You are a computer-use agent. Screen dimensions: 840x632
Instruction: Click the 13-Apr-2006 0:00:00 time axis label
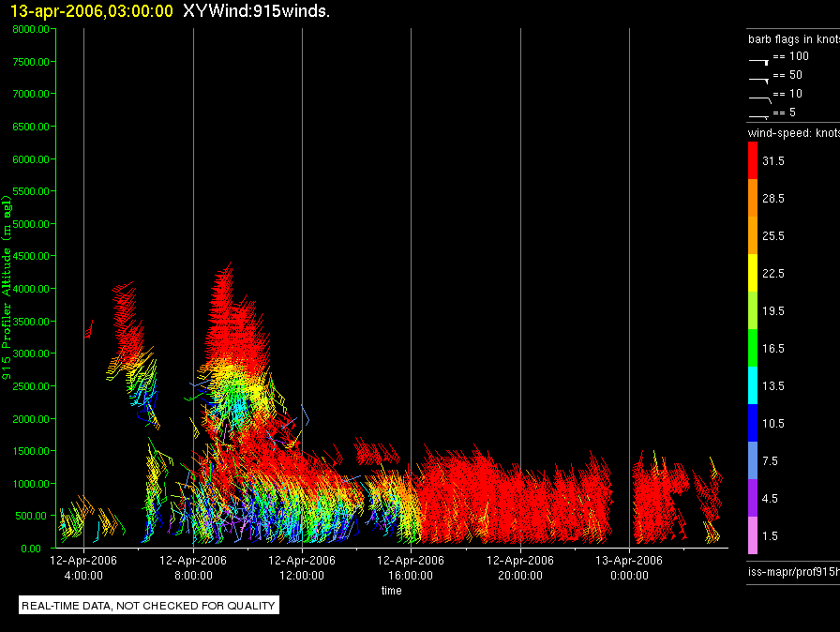tap(629, 567)
